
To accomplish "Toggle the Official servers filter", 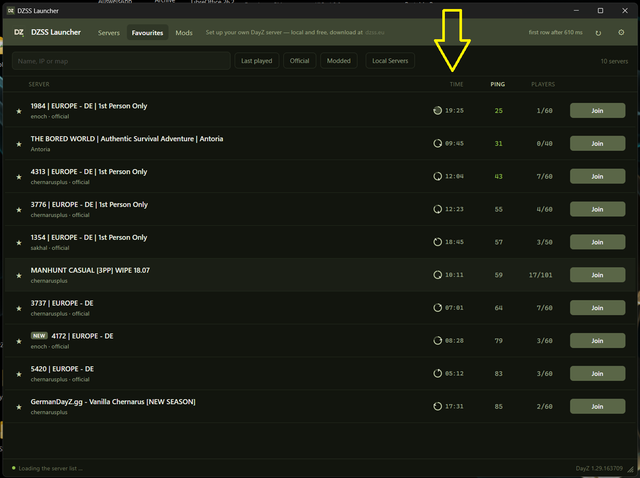I will 299,61.
